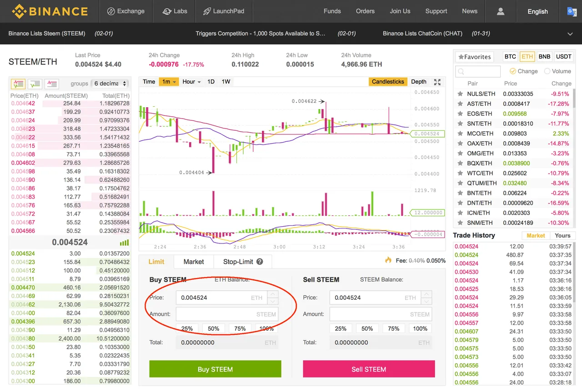Switch to the Market order tab

pyautogui.click(x=194, y=262)
